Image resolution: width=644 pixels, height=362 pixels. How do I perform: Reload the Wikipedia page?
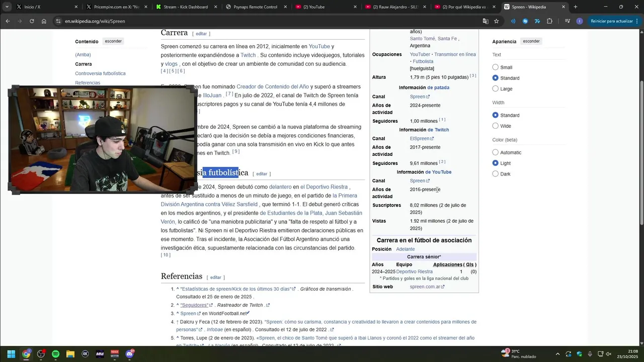(32, 21)
